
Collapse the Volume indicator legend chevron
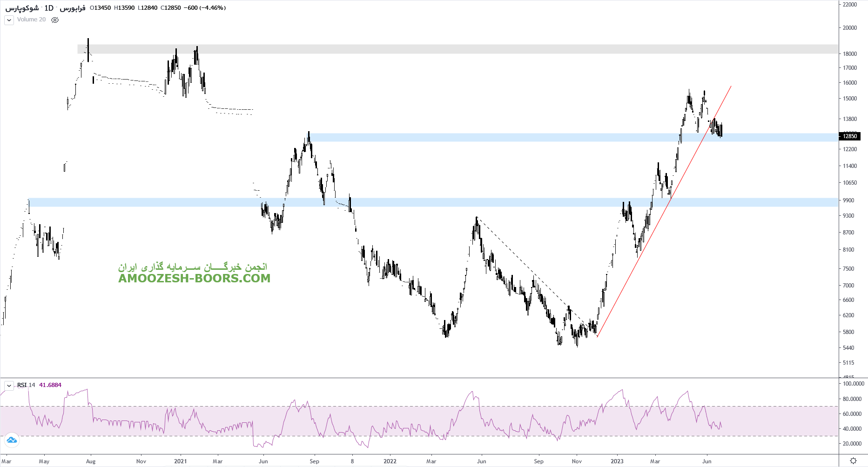click(x=9, y=20)
